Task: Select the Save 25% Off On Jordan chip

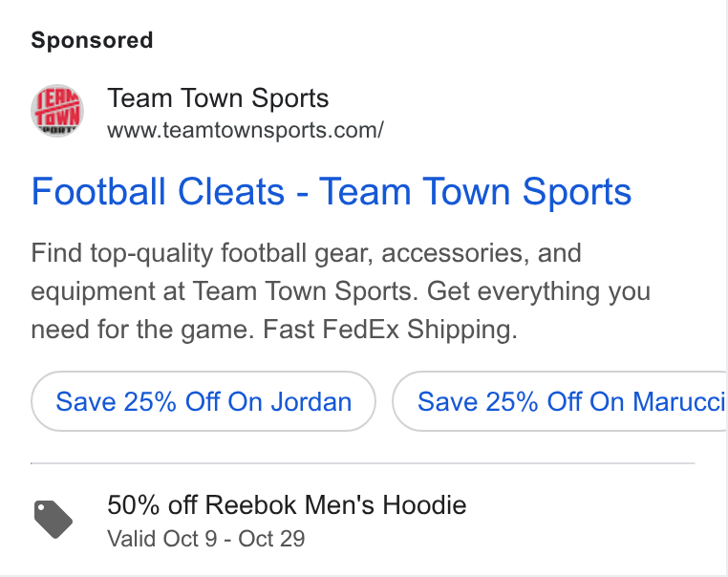Action: coord(203,401)
